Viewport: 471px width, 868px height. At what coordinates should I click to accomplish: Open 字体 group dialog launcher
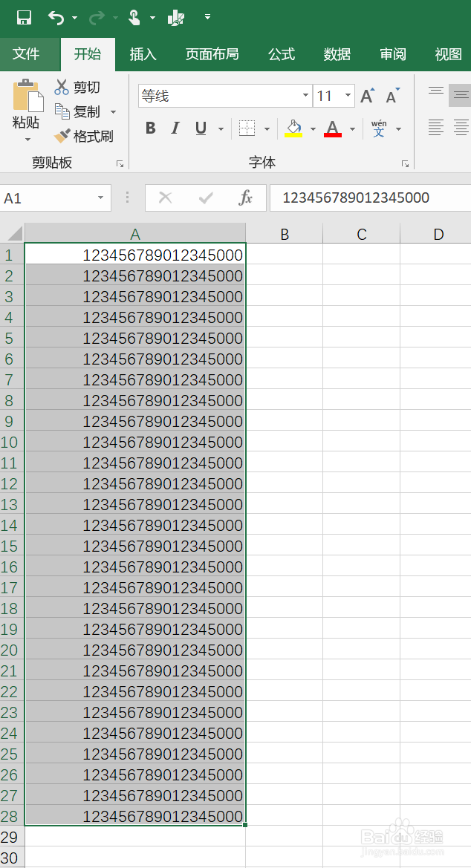point(406,164)
